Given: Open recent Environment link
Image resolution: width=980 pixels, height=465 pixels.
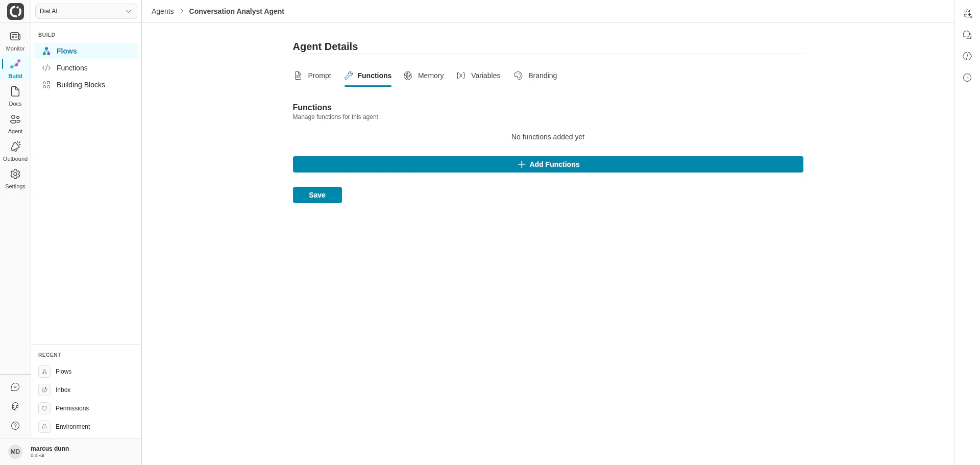Looking at the screenshot, I should click(72, 427).
